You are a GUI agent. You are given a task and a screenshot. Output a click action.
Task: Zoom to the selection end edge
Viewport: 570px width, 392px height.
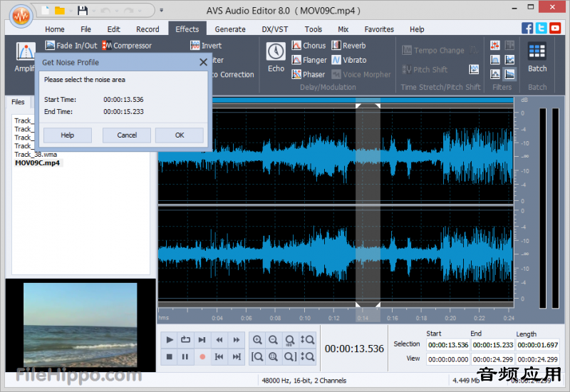point(291,357)
